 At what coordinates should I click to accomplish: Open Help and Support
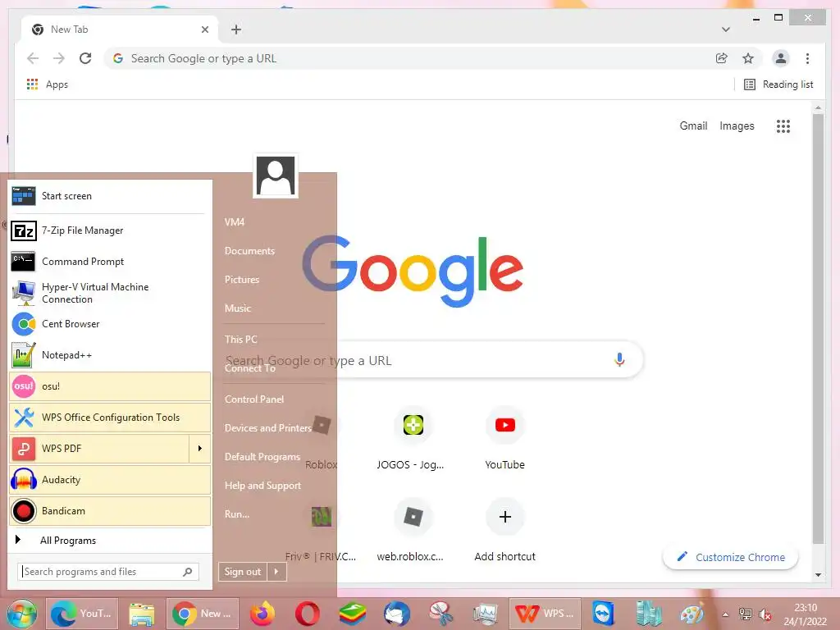pyautogui.click(x=263, y=486)
